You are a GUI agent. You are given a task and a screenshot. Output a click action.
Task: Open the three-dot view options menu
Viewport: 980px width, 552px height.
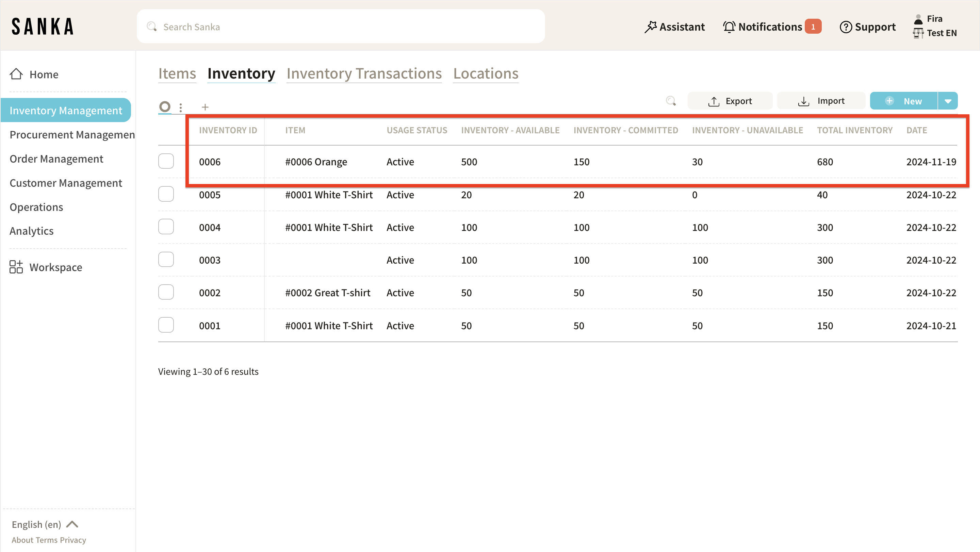click(x=181, y=107)
